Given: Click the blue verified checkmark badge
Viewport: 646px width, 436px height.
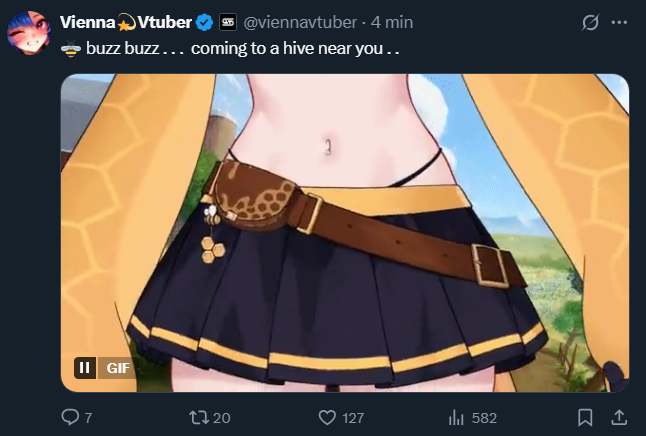Looking at the screenshot, I should click(204, 22).
